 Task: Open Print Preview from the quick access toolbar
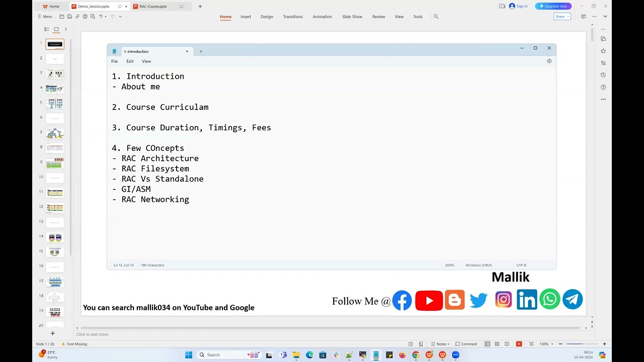click(93, 17)
